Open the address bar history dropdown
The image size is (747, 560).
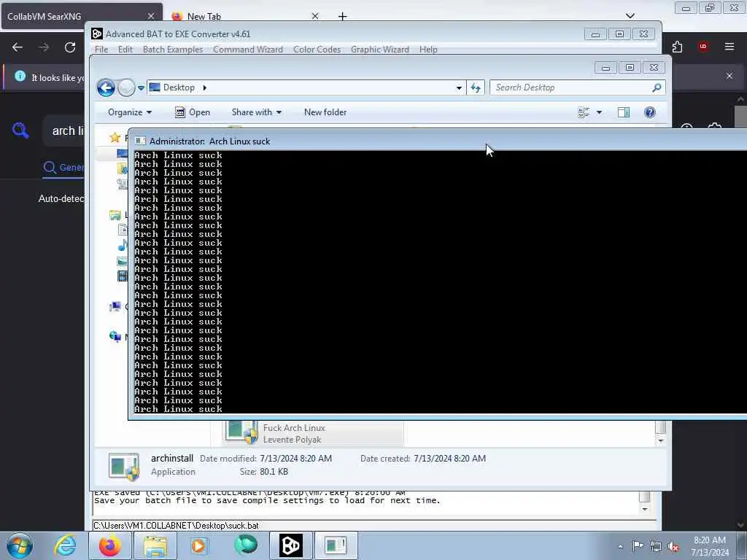(x=459, y=87)
